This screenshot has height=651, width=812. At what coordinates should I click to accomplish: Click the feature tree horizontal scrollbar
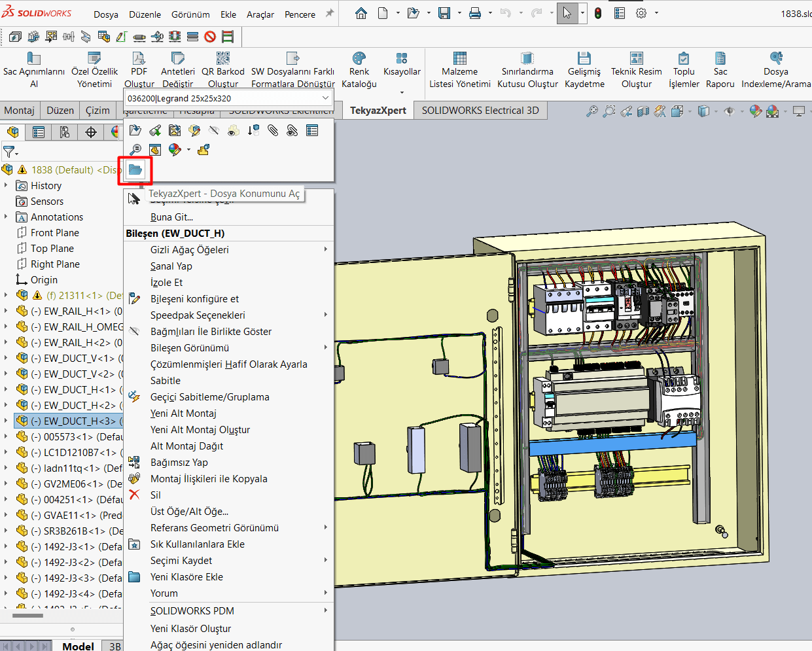[x=27, y=615]
